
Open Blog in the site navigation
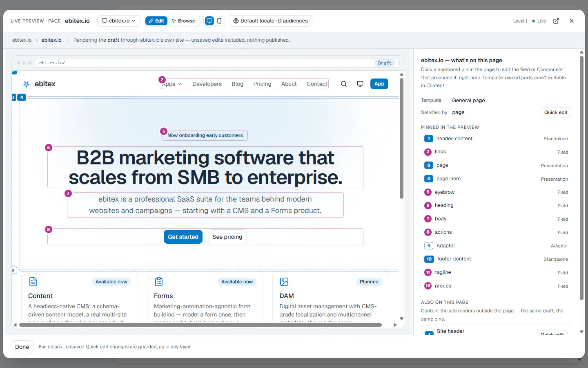(237, 84)
